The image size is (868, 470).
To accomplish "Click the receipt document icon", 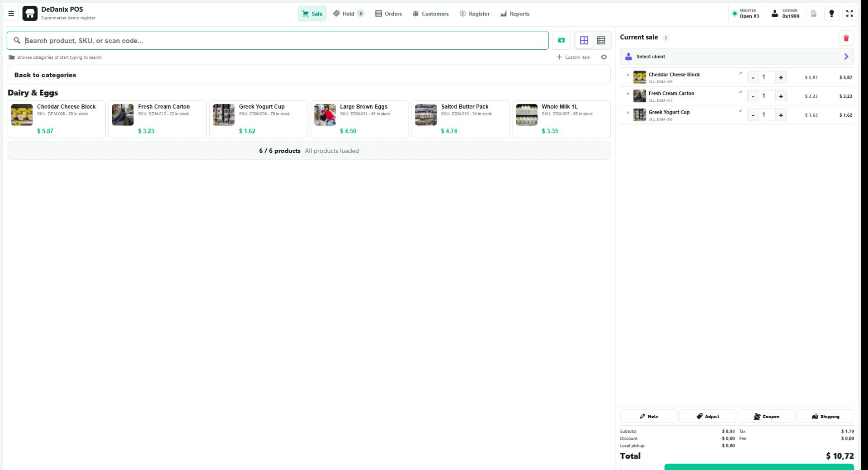I will pyautogui.click(x=813, y=14).
